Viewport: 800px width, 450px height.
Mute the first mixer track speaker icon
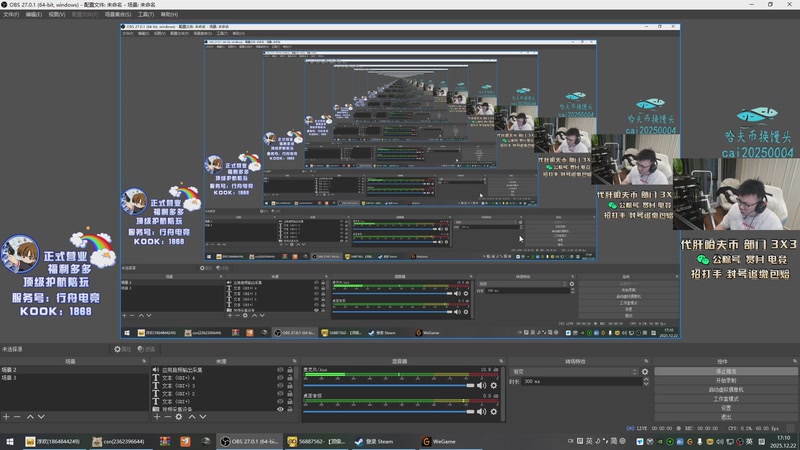[x=482, y=385]
